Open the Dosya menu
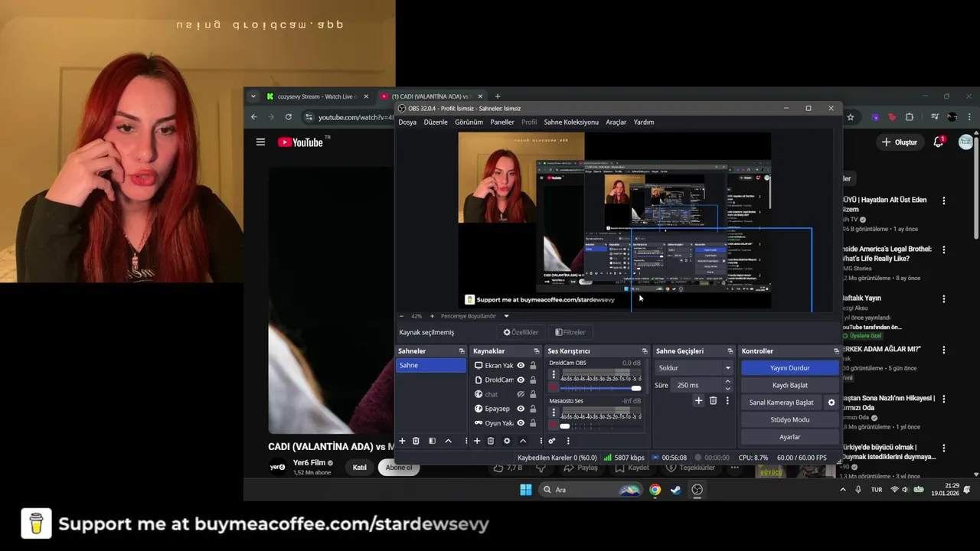 (407, 122)
